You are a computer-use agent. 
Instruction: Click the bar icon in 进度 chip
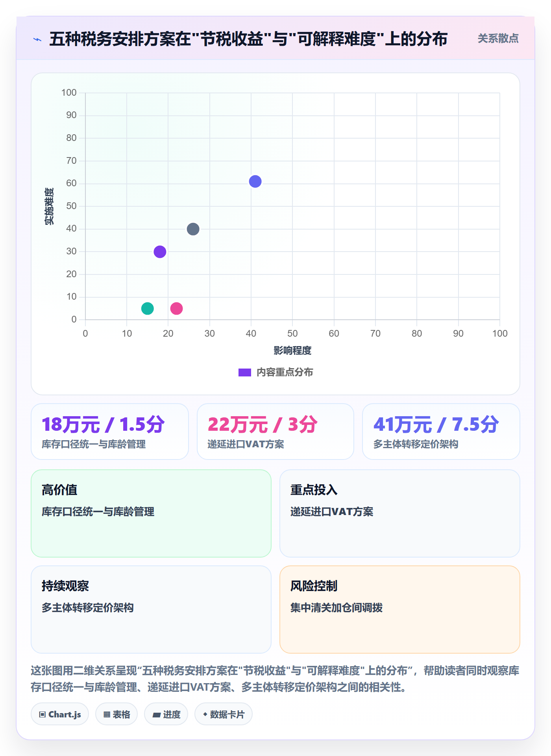coord(157,715)
